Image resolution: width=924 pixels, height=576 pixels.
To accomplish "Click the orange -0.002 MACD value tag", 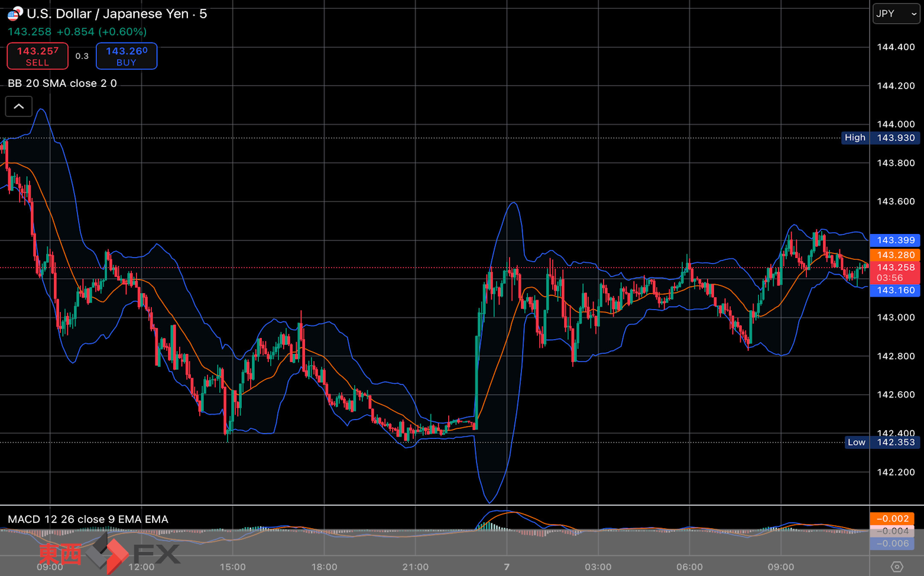I will coord(892,519).
